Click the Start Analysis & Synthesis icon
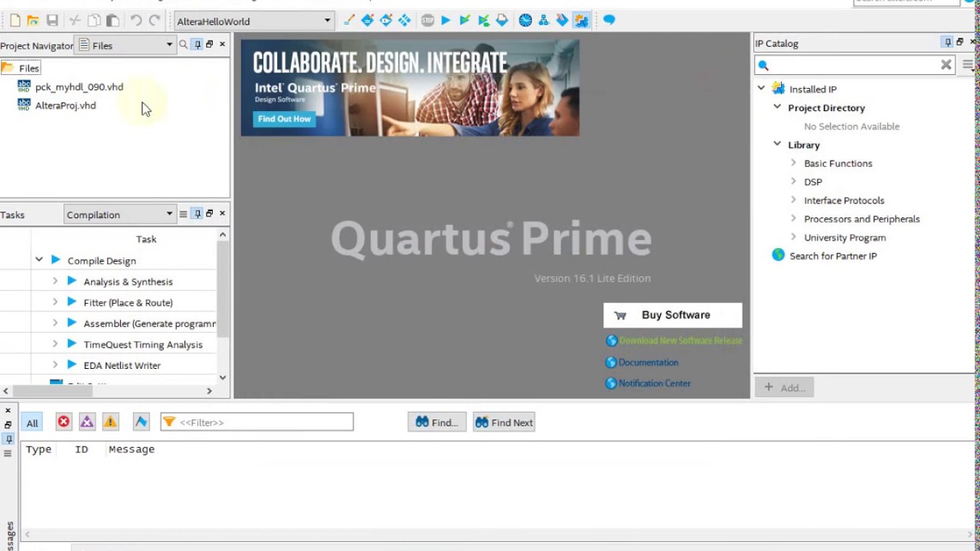 click(x=465, y=21)
